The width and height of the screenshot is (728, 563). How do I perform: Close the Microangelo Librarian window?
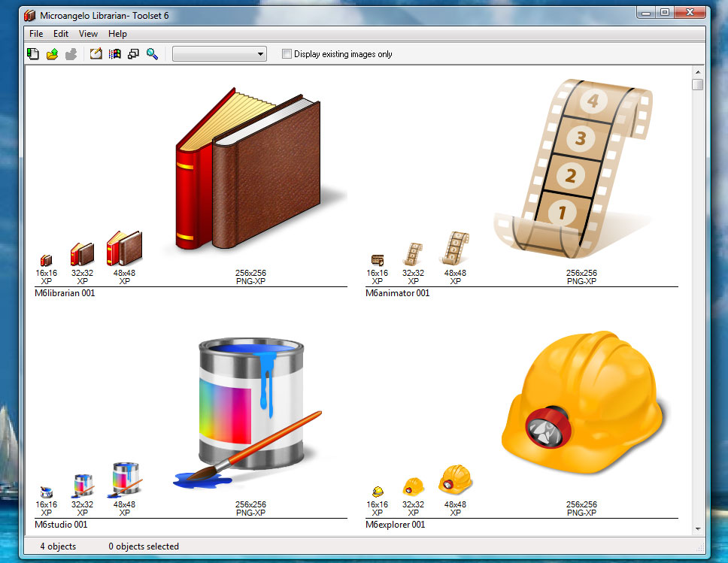pyautogui.click(x=690, y=13)
